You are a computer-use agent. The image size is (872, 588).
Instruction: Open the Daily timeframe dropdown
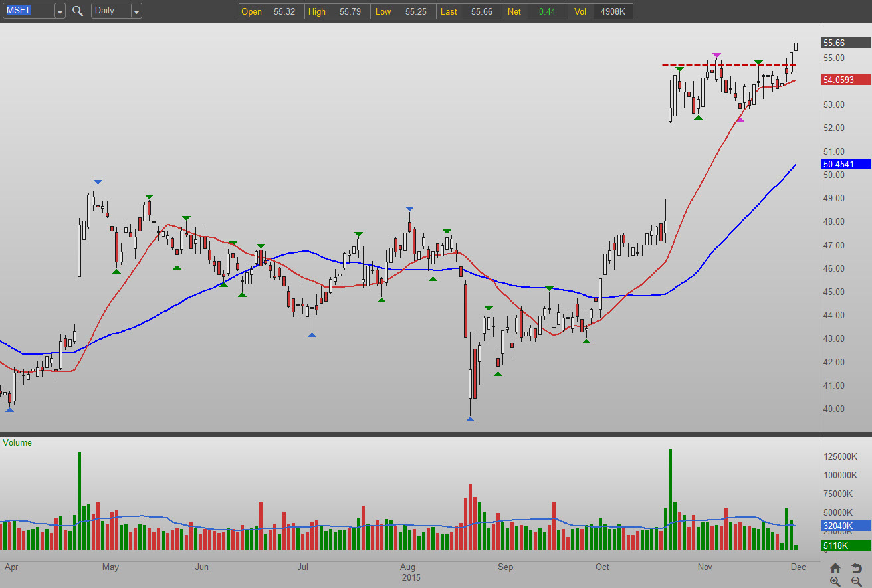click(136, 11)
